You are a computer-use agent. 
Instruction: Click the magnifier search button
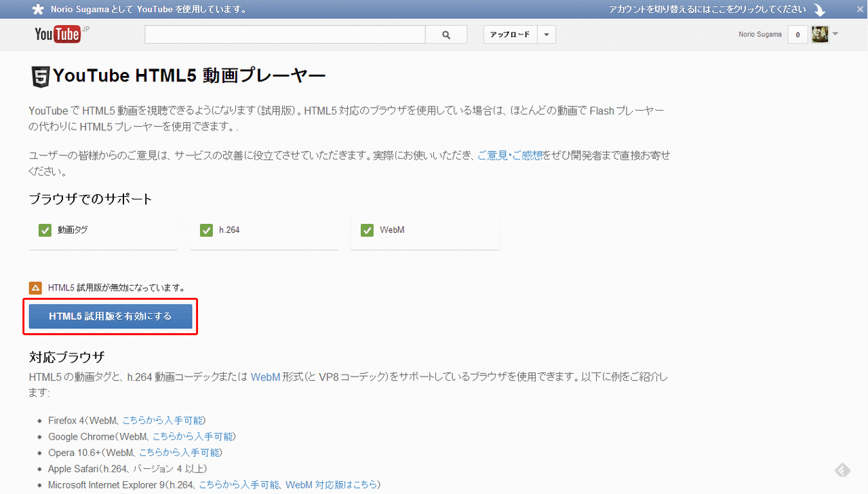coord(446,35)
